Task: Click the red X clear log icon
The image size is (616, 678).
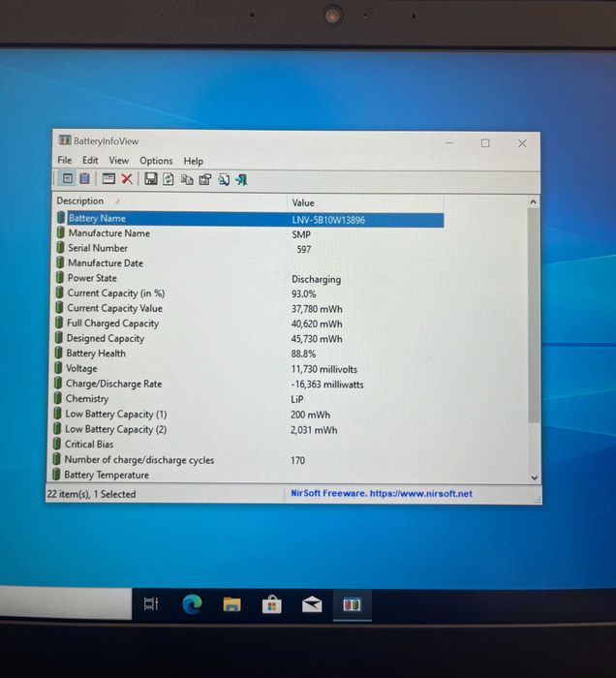Action: point(127,178)
